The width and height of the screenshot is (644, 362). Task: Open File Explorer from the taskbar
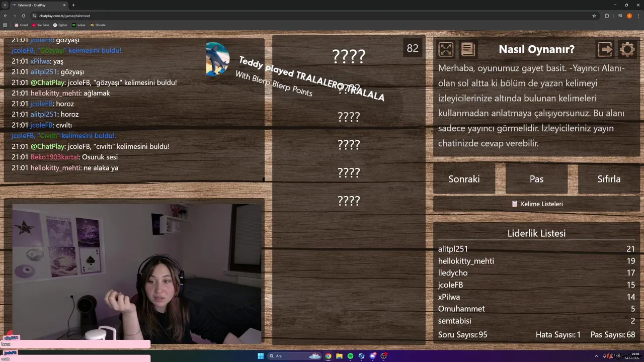click(339, 356)
